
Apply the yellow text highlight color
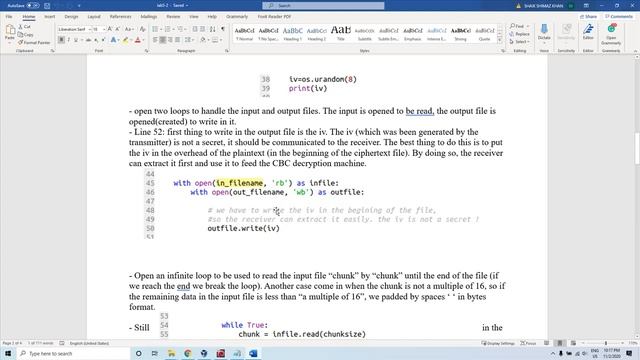click(x=126, y=40)
